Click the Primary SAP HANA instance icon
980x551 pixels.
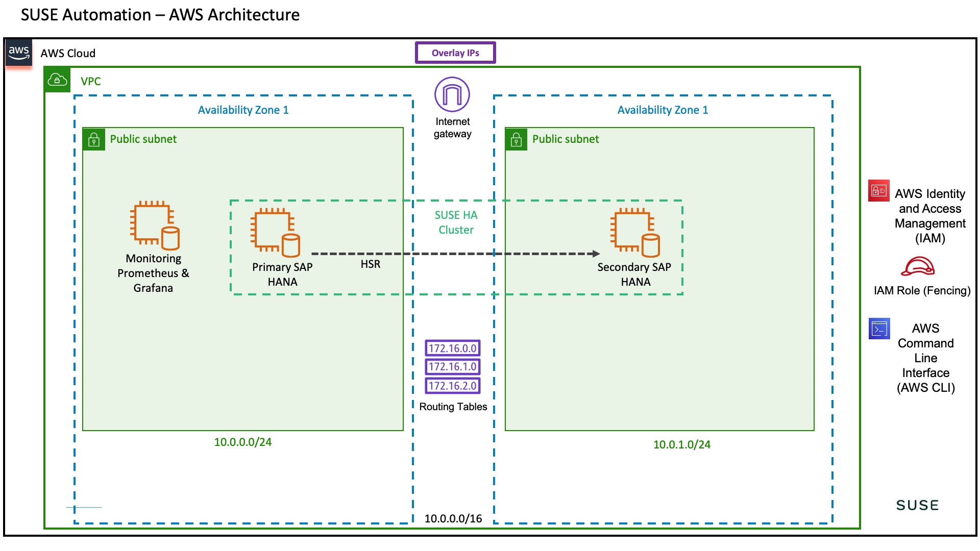(x=275, y=232)
